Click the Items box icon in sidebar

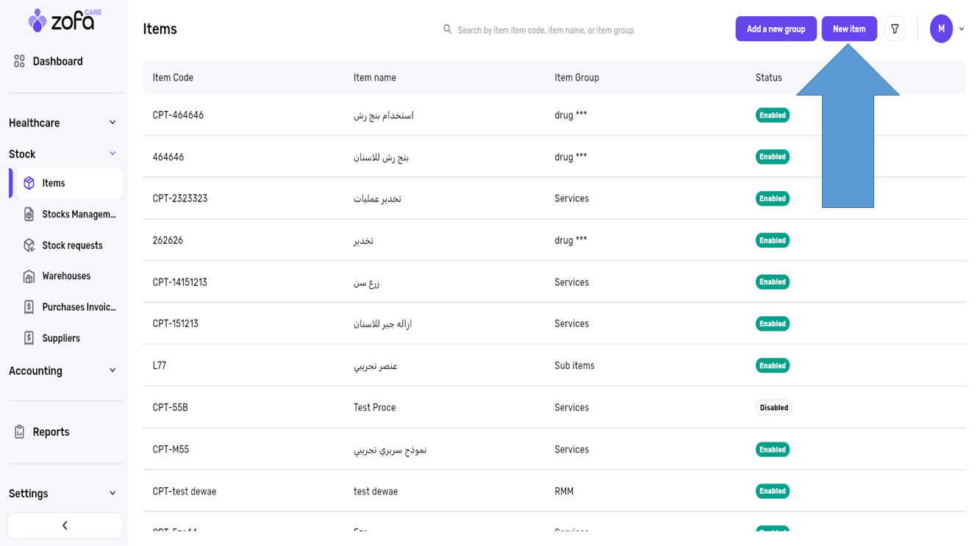pos(29,183)
